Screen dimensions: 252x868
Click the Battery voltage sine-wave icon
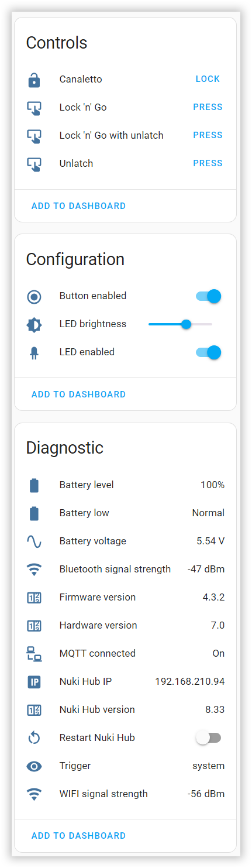34,541
